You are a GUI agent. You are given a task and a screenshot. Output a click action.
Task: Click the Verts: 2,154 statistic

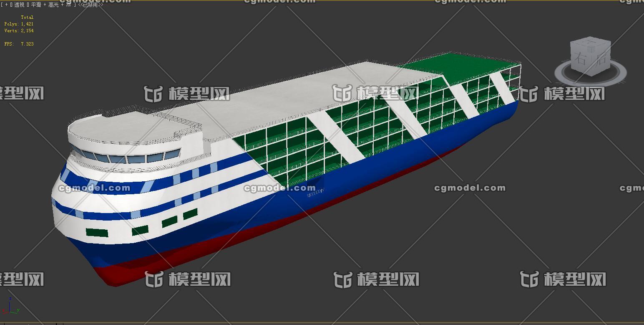point(19,30)
